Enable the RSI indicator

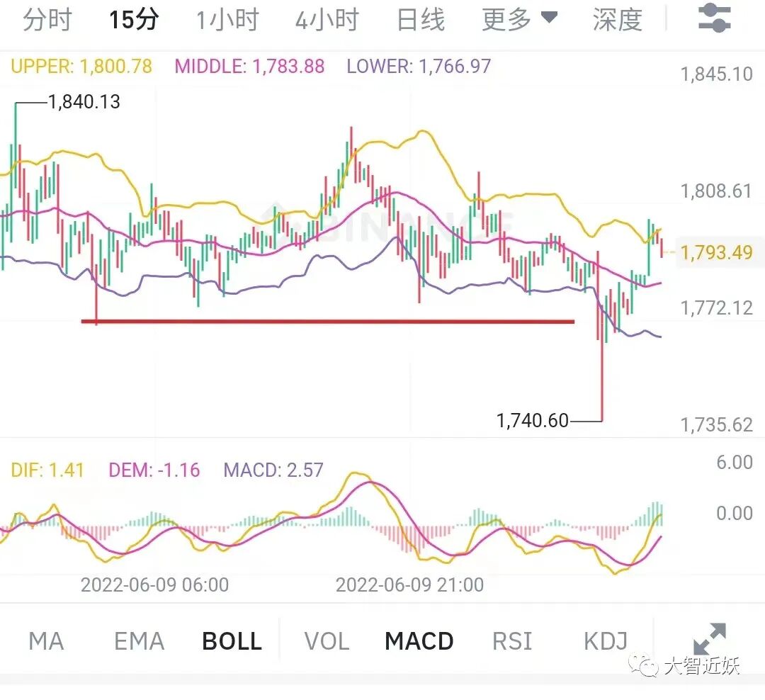click(512, 641)
